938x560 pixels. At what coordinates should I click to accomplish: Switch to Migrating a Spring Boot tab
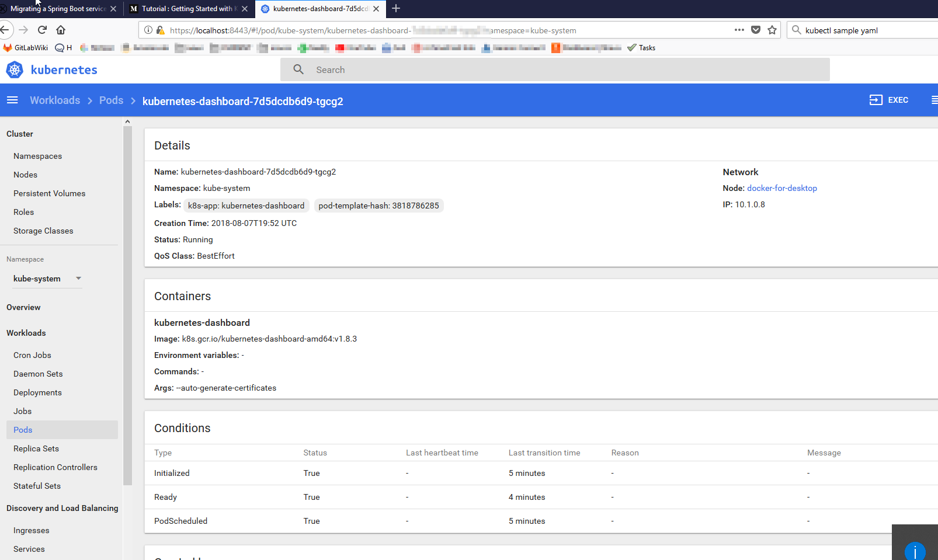[x=57, y=9]
